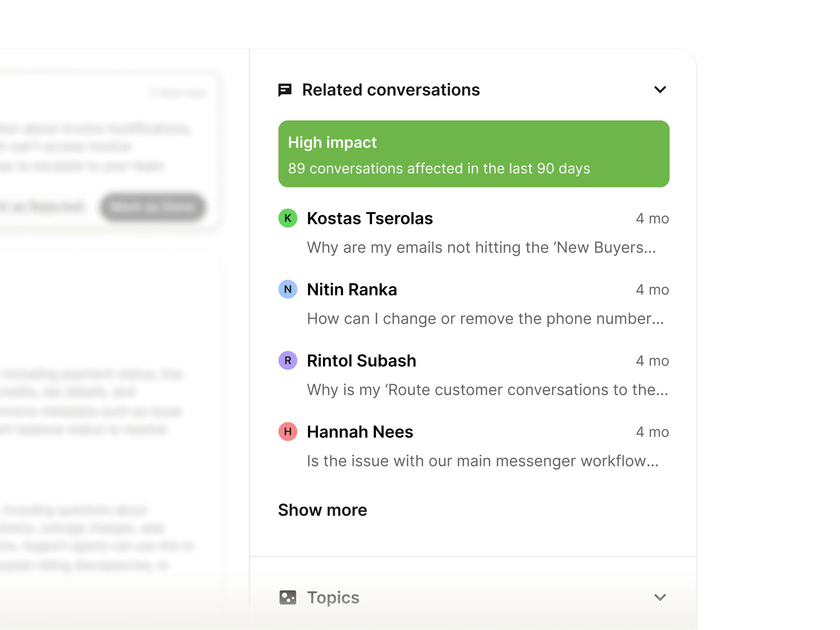Click the 4 mo timestamp for Nitin Ranka
The width and height of the screenshot is (840, 630).
(x=652, y=290)
